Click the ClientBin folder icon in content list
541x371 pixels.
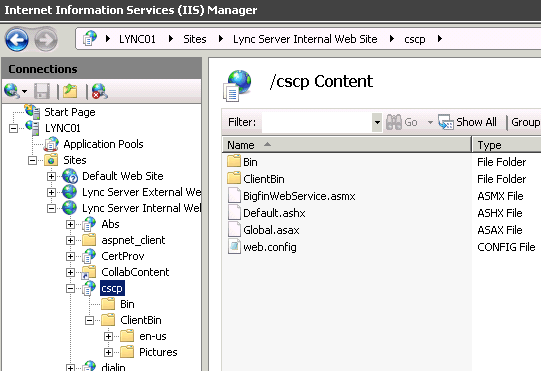[234, 178]
